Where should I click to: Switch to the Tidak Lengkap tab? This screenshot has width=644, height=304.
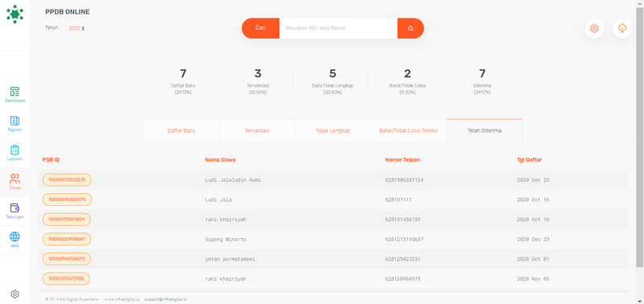point(332,131)
